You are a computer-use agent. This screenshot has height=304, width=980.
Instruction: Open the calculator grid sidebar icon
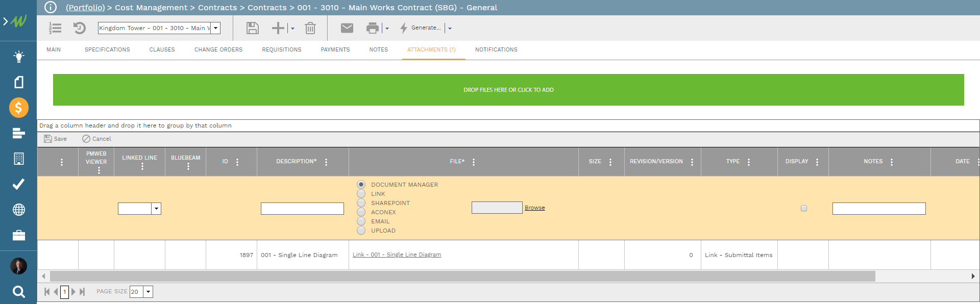click(x=18, y=159)
